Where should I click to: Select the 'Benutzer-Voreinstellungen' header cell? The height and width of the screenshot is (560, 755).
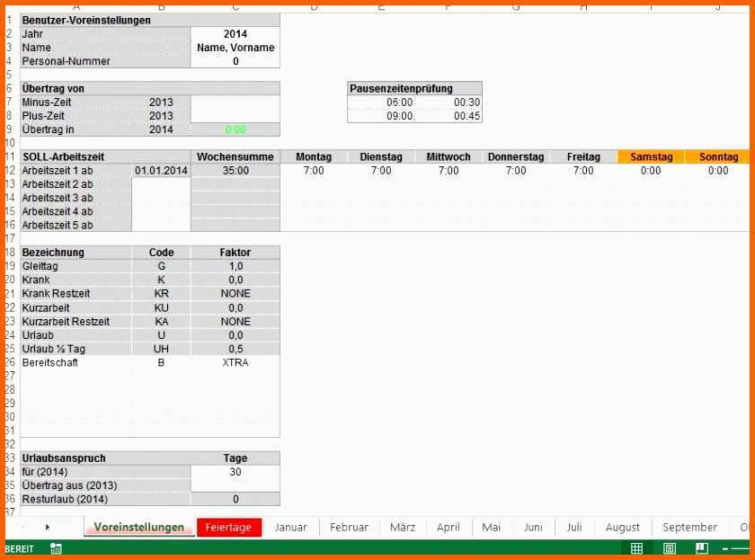[150, 20]
